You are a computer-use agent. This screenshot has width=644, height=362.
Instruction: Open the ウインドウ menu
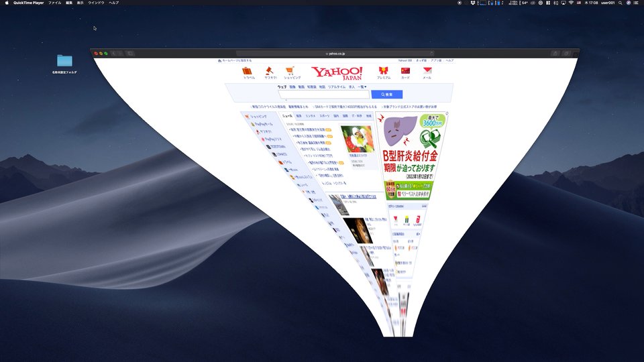(96, 3)
